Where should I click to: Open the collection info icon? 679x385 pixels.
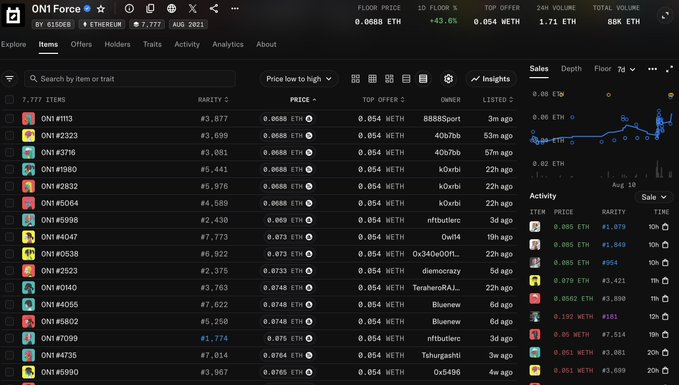(x=129, y=8)
